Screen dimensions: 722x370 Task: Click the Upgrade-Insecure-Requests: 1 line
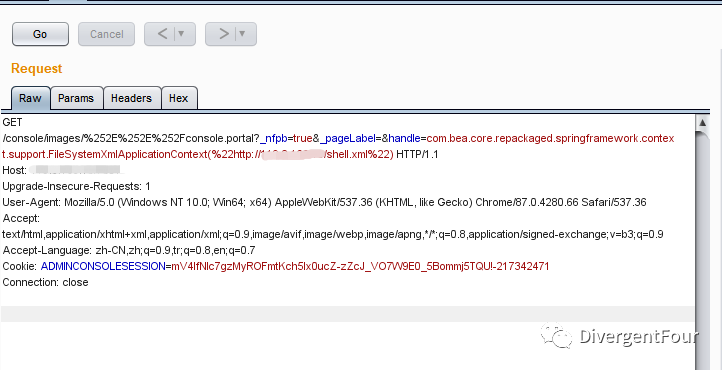pos(76,186)
